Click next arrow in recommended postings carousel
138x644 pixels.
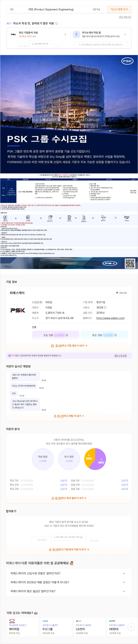[x=131, y=627]
